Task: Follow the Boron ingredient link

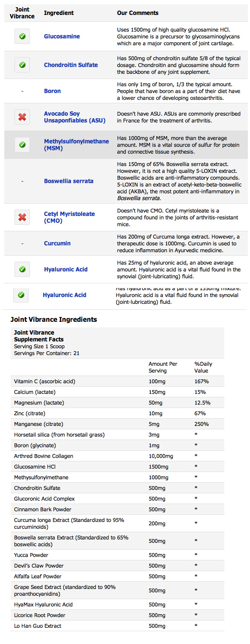Action: [x=52, y=91]
